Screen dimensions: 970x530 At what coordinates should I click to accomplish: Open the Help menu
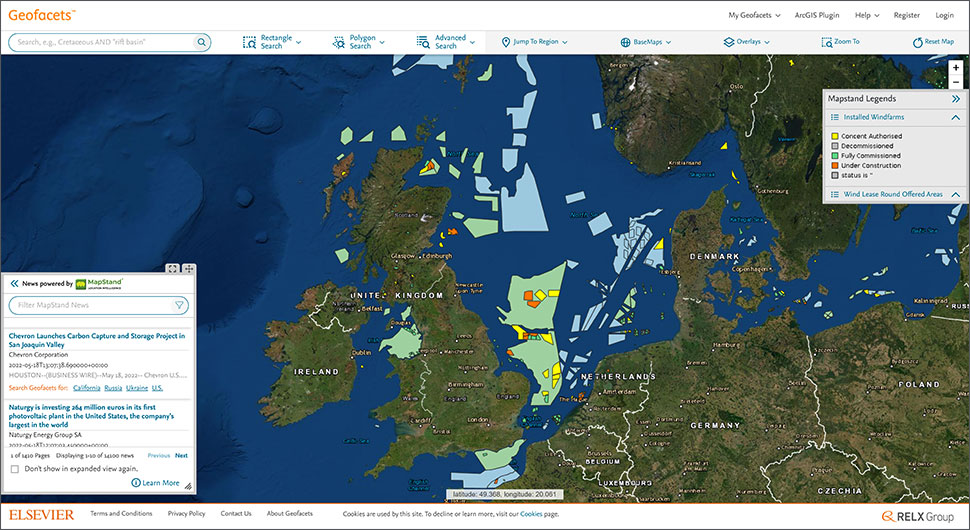(x=867, y=15)
